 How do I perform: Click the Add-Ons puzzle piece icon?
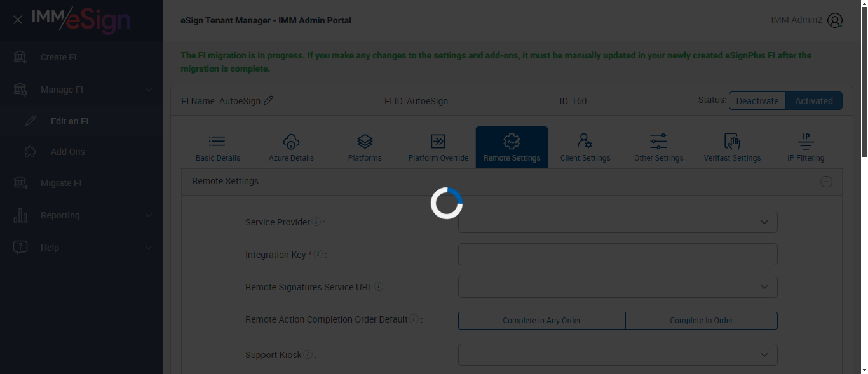click(30, 152)
